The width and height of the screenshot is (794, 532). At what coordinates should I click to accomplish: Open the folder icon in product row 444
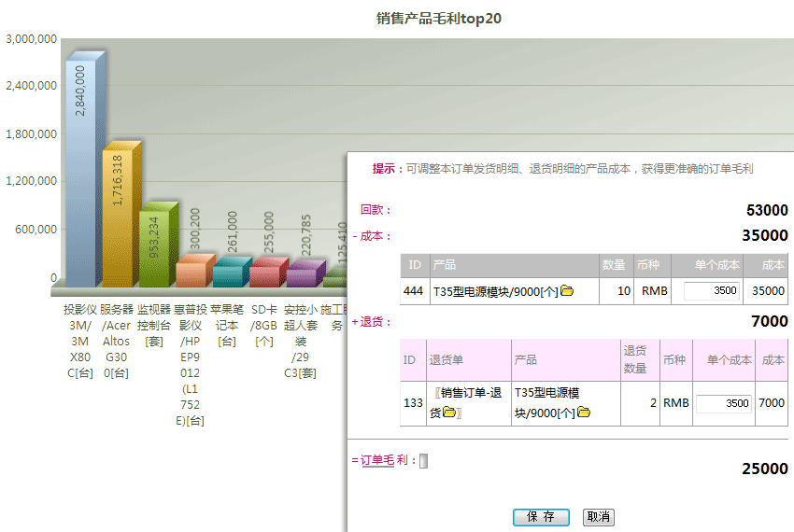567,290
